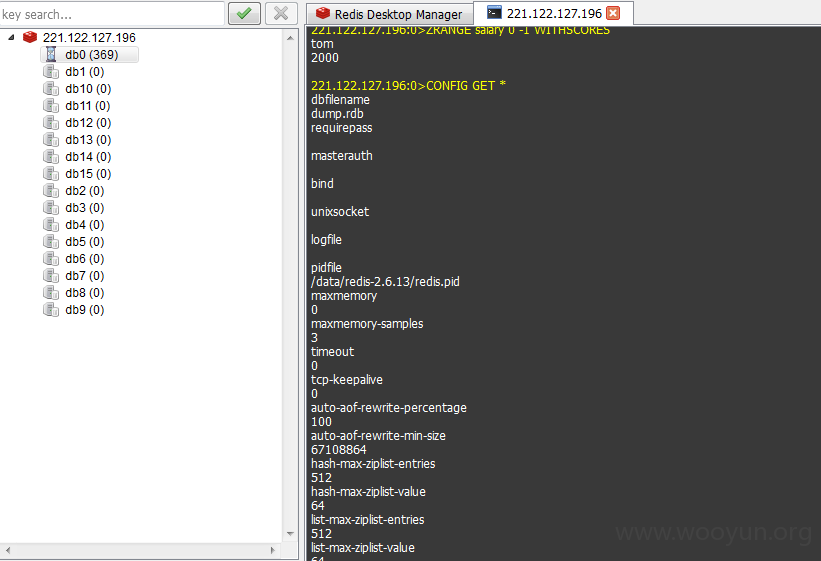Click the database icon beside db6
Image resolution: width=821 pixels, height=561 pixels.
(51, 259)
